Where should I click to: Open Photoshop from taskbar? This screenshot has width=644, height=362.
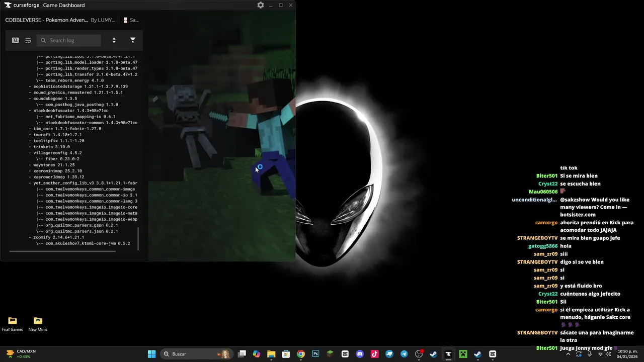point(315,354)
